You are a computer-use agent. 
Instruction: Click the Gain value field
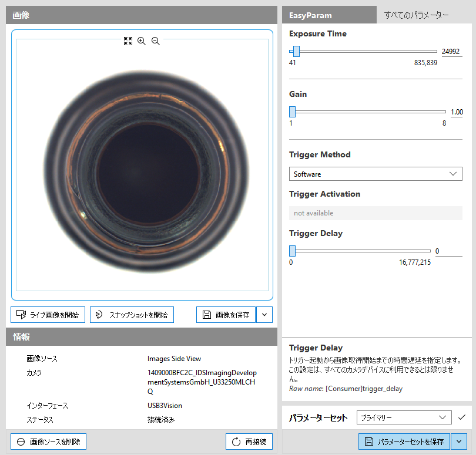pyautogui.click(x=456, y=112)
